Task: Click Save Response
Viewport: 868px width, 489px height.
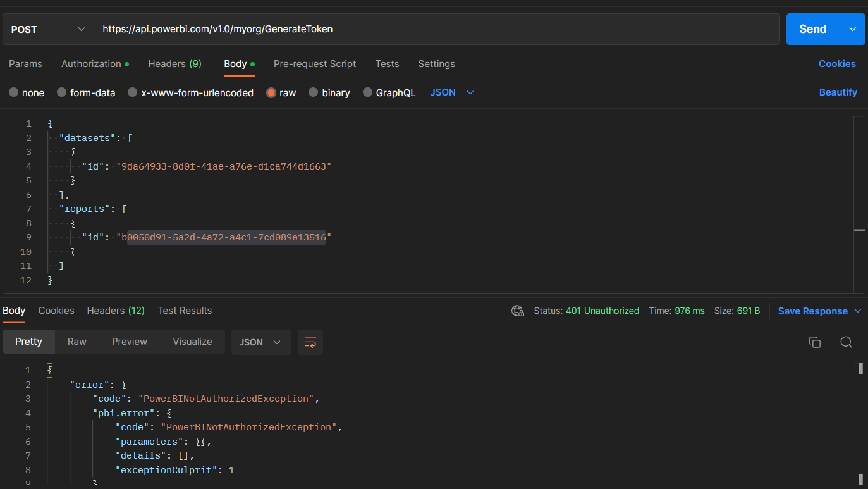Action: 812,311
